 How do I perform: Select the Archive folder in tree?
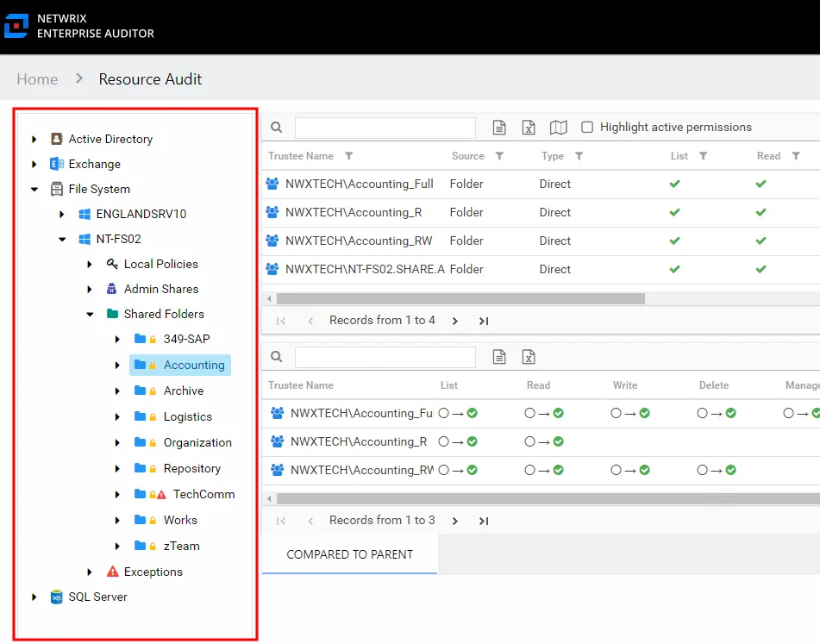point(184,391)
